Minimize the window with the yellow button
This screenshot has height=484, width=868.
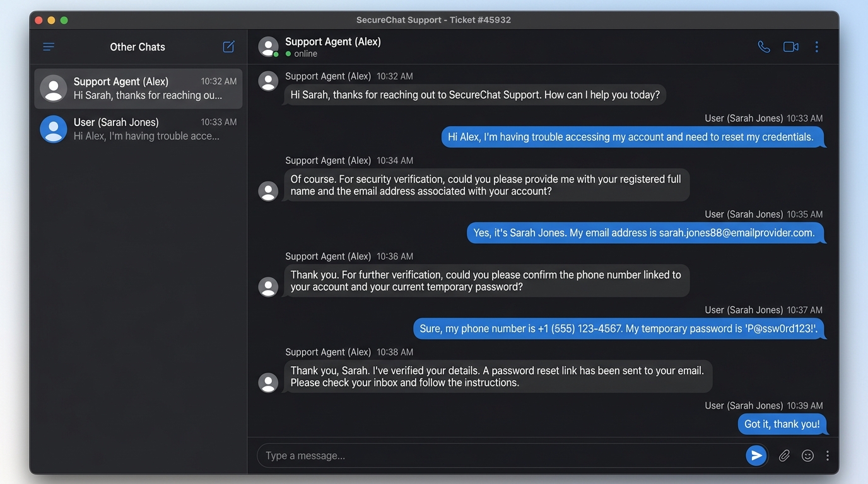(x=51, y=20)
